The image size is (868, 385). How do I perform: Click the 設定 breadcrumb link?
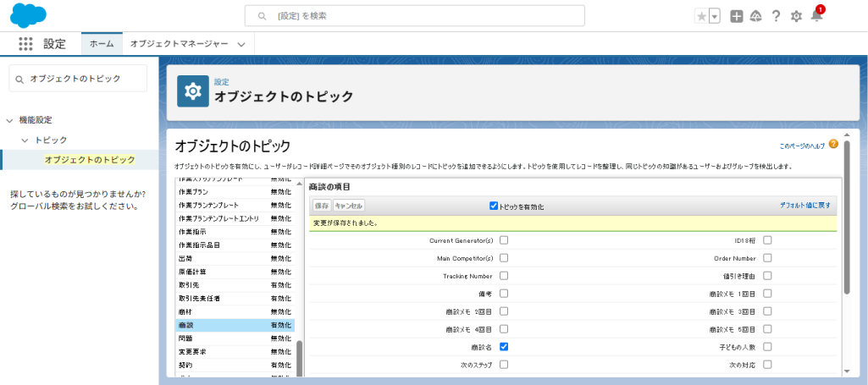click(221, 82)
